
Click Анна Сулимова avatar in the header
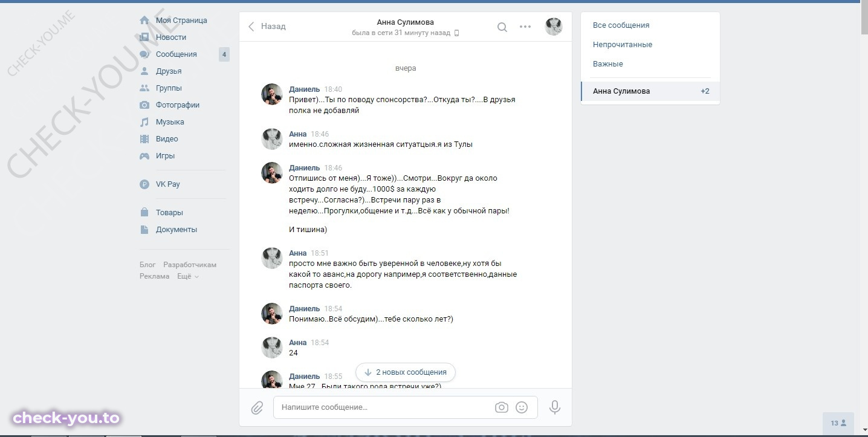coord(554,27)
